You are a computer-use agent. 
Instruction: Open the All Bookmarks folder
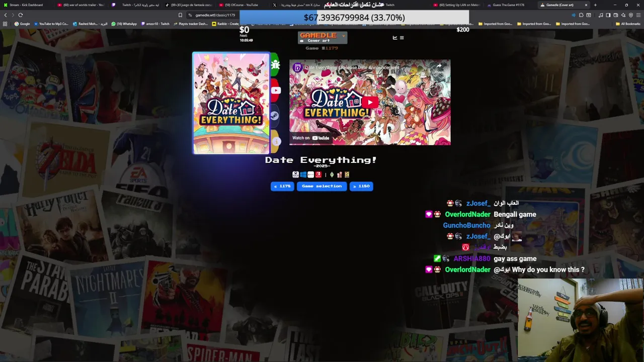tap(628, 24)
